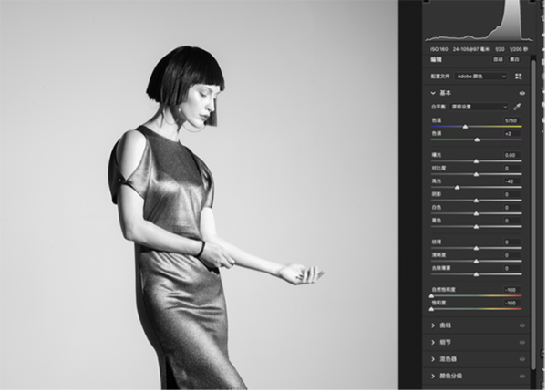Screen dimensions: 547x392
Task: Click the white balance eyedropper tool
Action: 516,107
